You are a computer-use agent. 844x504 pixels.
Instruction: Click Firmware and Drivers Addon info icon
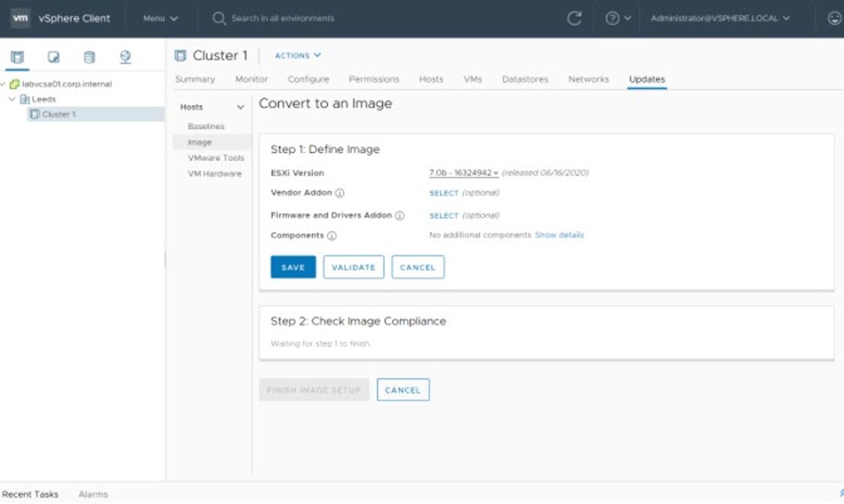pos(400,216)
